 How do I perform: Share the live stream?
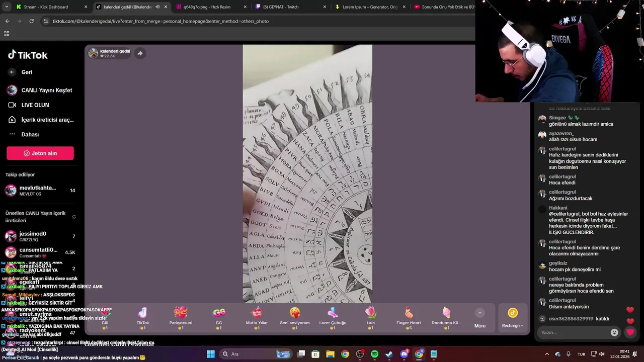(x=140, y=53)
